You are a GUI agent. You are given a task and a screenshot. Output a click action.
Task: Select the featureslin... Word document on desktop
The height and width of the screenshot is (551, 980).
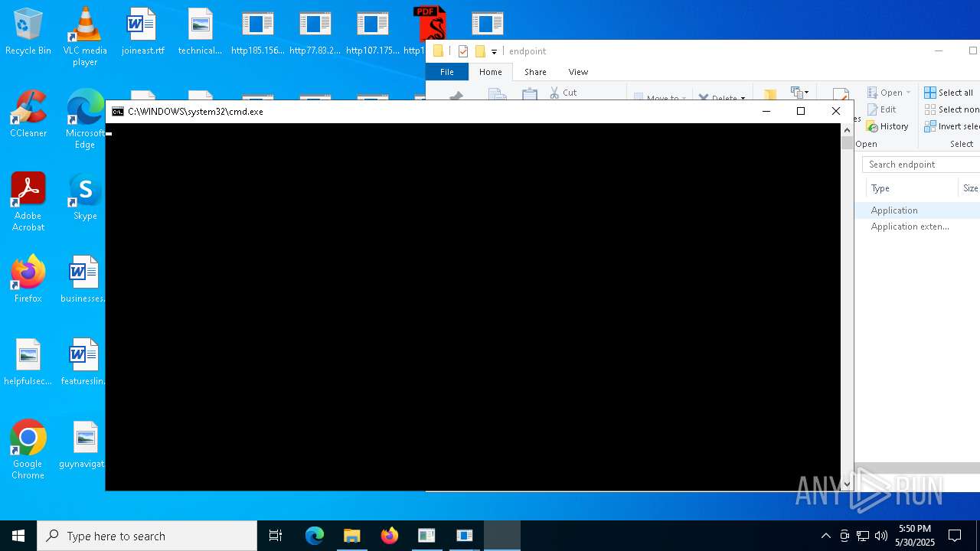point(83,363)
